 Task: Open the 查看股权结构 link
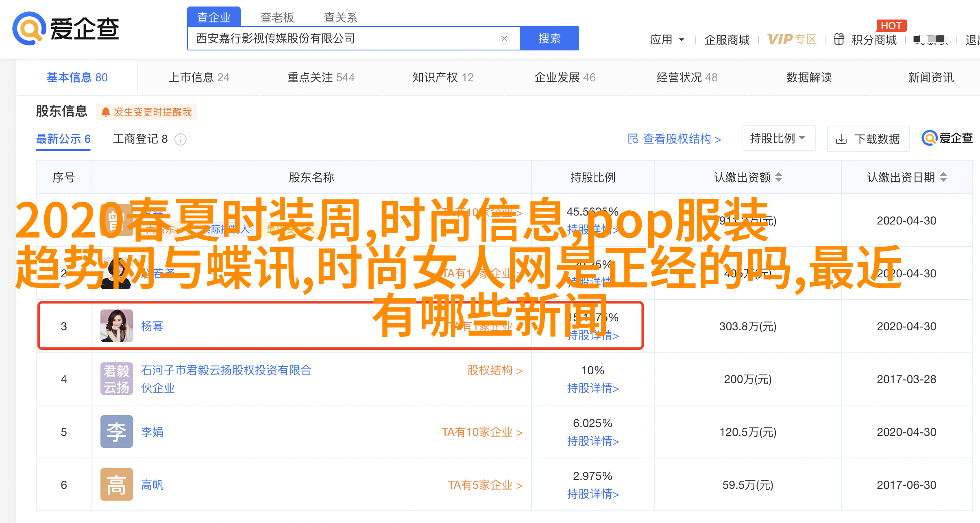coord(675,139)
